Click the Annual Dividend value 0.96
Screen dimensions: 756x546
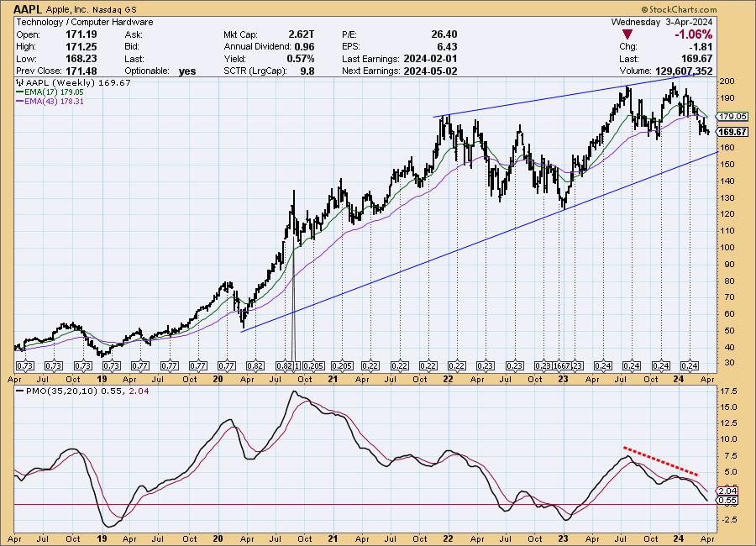pos(304,47)
